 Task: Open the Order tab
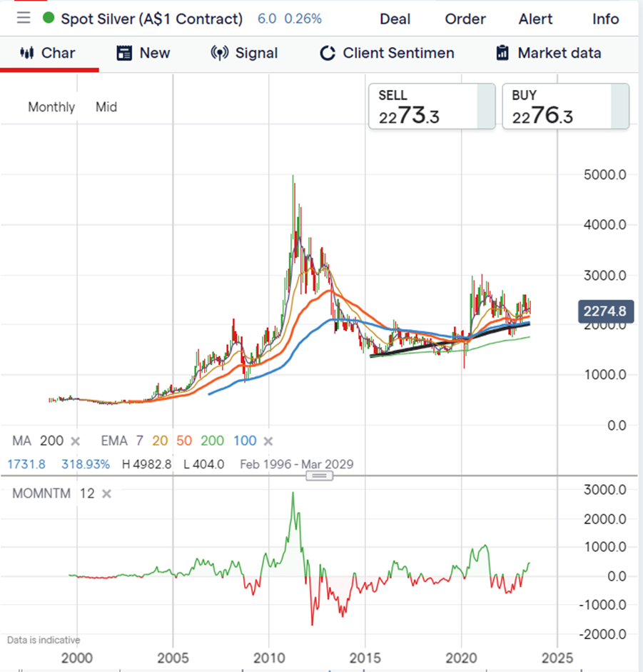[465, 19]
